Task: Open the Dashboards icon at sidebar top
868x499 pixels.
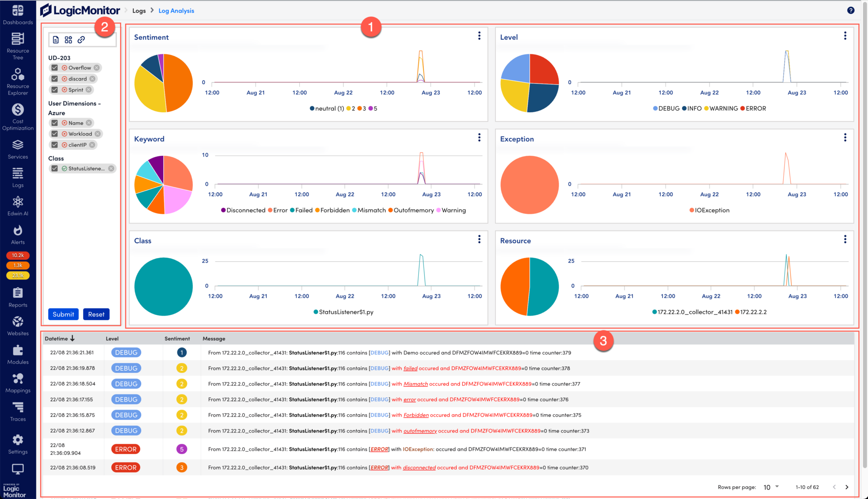Action: coord(18,11)
